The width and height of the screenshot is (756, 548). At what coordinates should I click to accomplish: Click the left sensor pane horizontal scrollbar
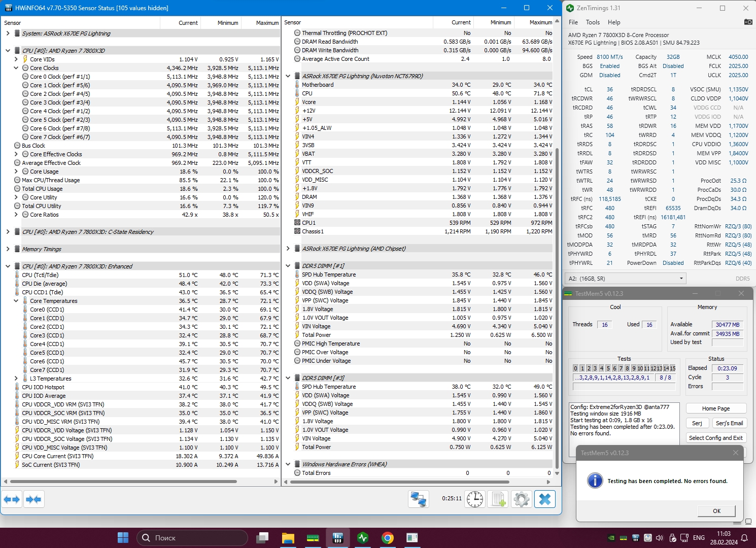point(123,481)
